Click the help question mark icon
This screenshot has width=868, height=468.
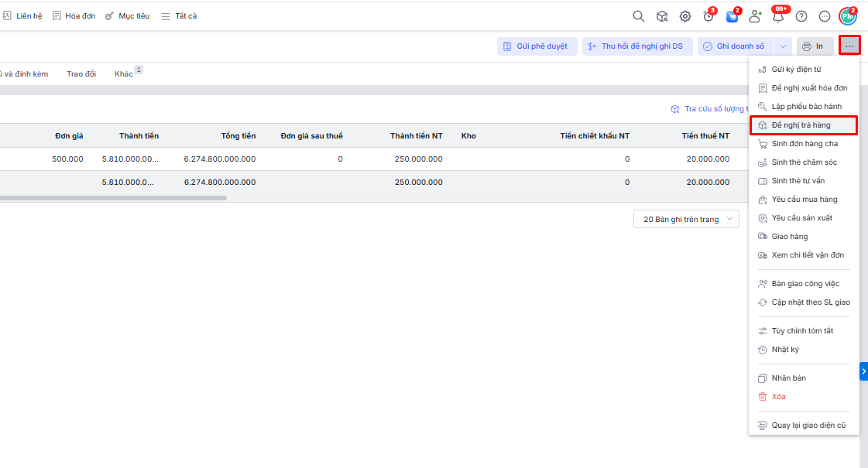pyautogui.click(x=801, y=16)
